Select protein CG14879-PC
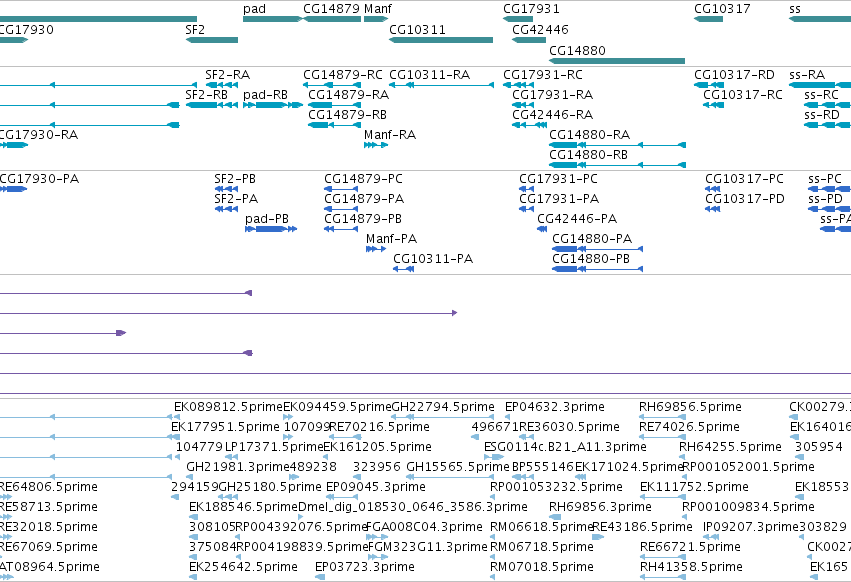The width and height of the screenshot is (851, 582). click(341, 189)
